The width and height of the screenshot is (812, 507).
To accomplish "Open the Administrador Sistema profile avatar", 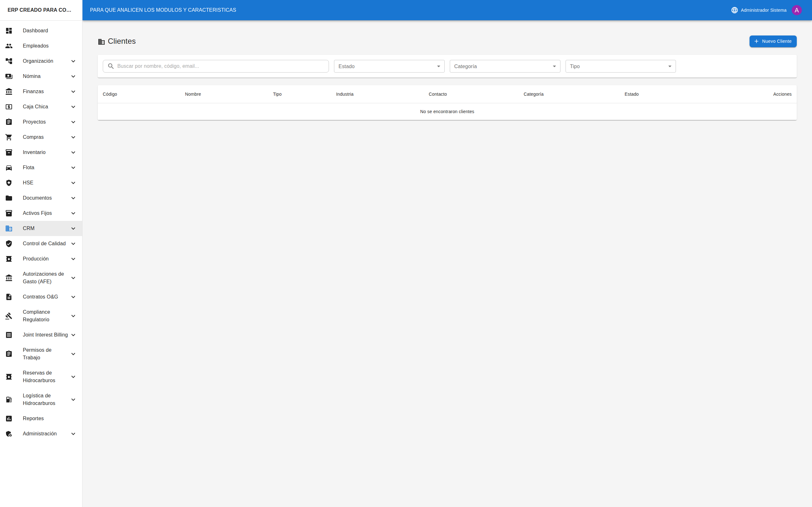I will pyautogui.click(x=797, y=10).
